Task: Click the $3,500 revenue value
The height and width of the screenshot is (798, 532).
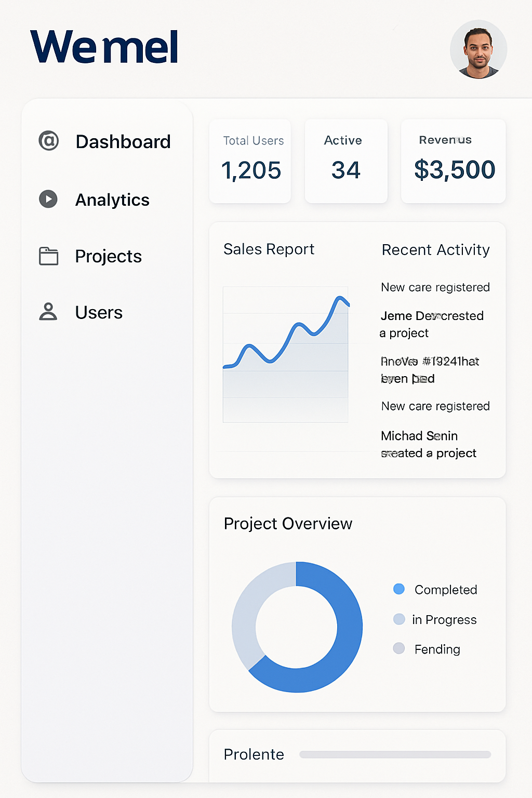Action: (x=455, y=170)
